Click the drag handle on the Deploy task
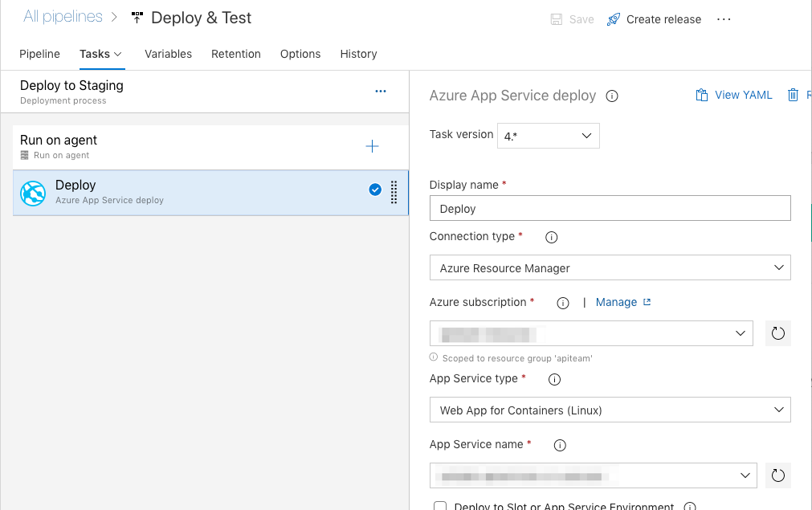Screen dimensions: 812x510 click(394, 192)
